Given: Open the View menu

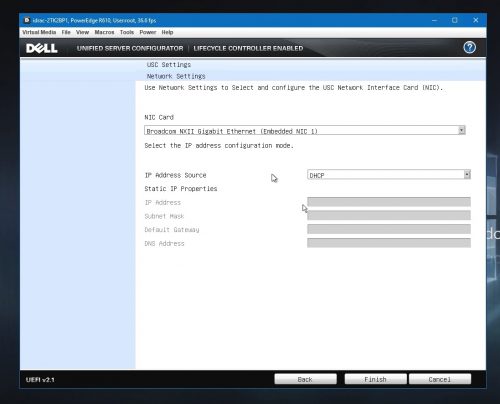Looking at the screenshot, I should pos(82,32).
